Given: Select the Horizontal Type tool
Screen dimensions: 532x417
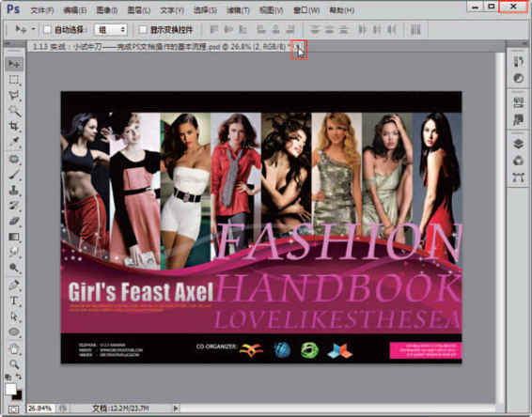Looking at the screenshot, I should (14, 301).
